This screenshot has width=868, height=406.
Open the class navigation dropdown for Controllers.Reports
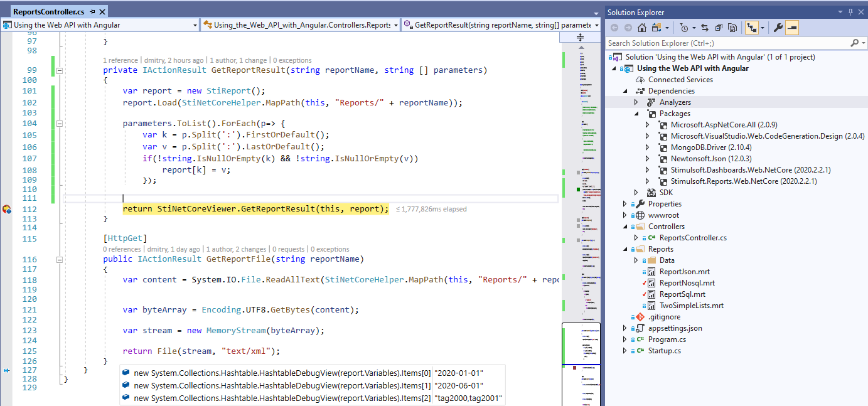301,25
